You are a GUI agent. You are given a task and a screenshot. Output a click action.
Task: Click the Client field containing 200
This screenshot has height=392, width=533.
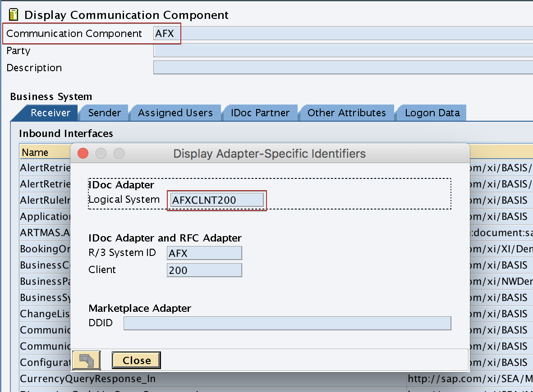click(204, 269)
